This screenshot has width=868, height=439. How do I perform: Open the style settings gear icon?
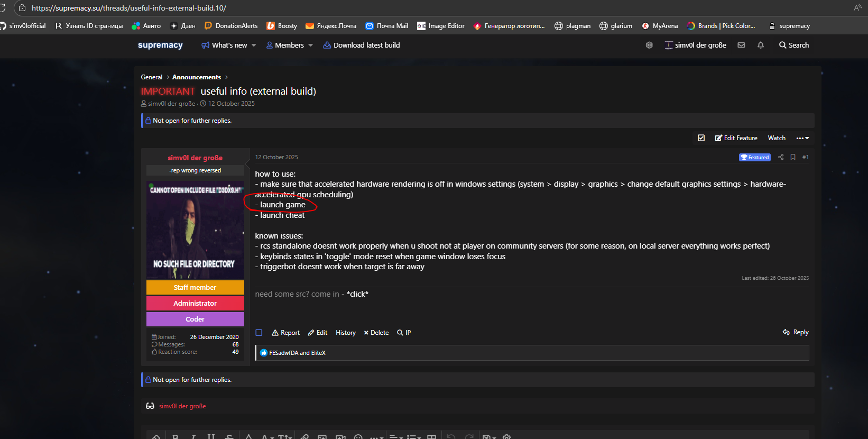tap(649, 45)
